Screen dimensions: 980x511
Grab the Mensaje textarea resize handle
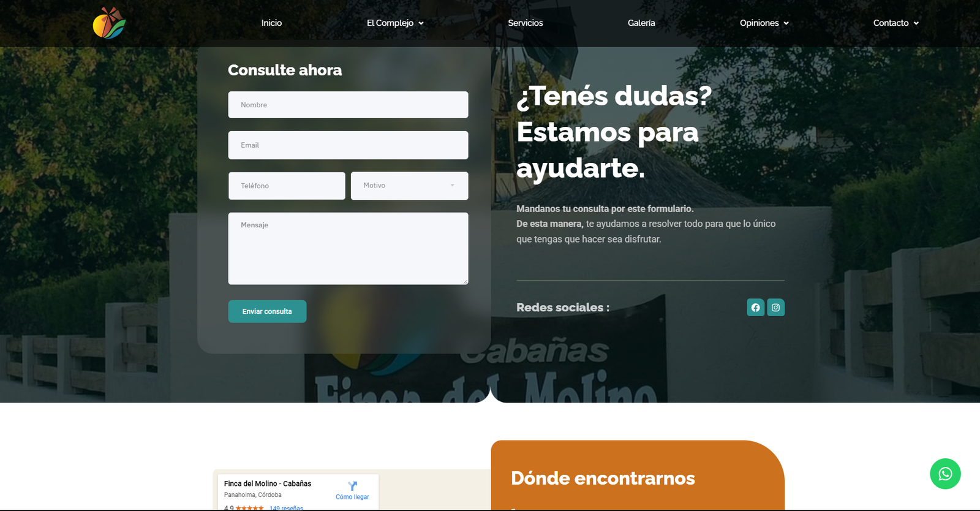[466, 282]
